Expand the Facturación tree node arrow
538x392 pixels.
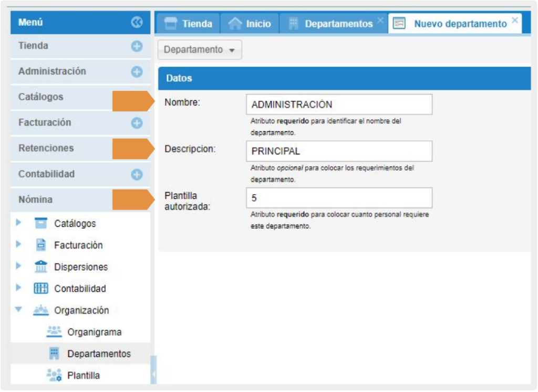(19, 245)
